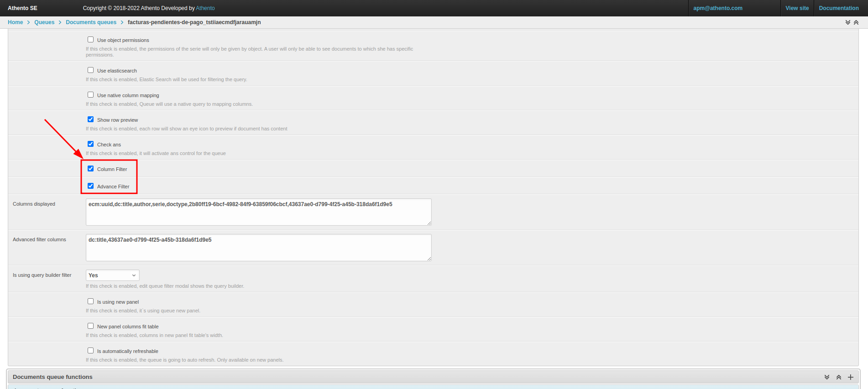The height and width of the screenshot is (389, 868).
Task: Open Documents queues breadcrumb link
Action: click(91, 22)
